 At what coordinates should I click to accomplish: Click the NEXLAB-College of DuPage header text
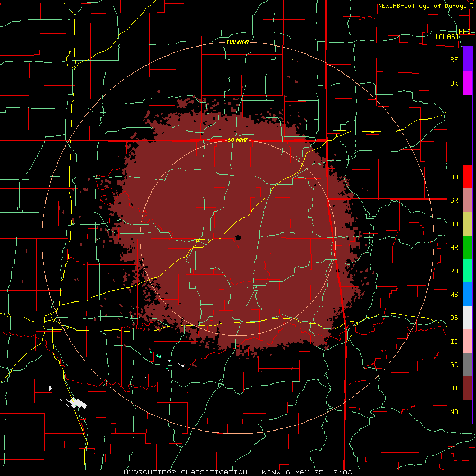click(x=422, y=6)
